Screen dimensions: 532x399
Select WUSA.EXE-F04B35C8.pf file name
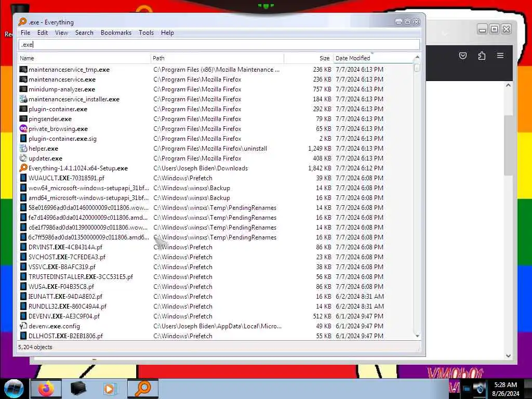click(x=61, y=287)
